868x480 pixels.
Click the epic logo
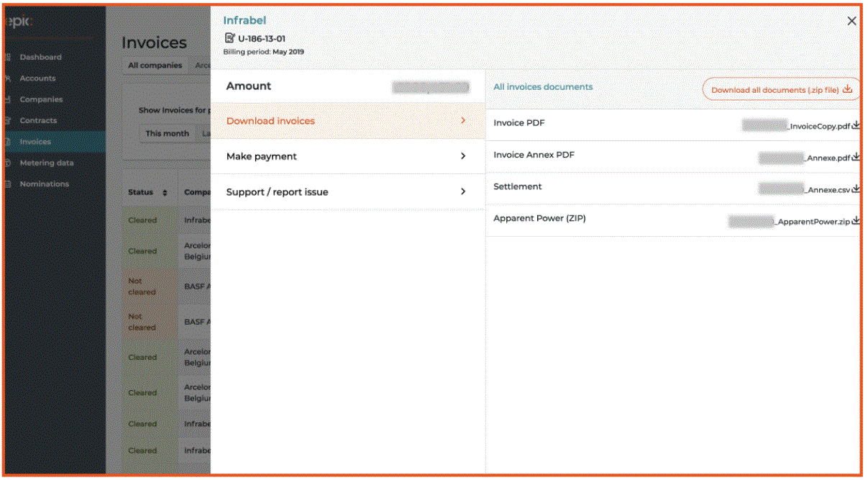point(17,22)
